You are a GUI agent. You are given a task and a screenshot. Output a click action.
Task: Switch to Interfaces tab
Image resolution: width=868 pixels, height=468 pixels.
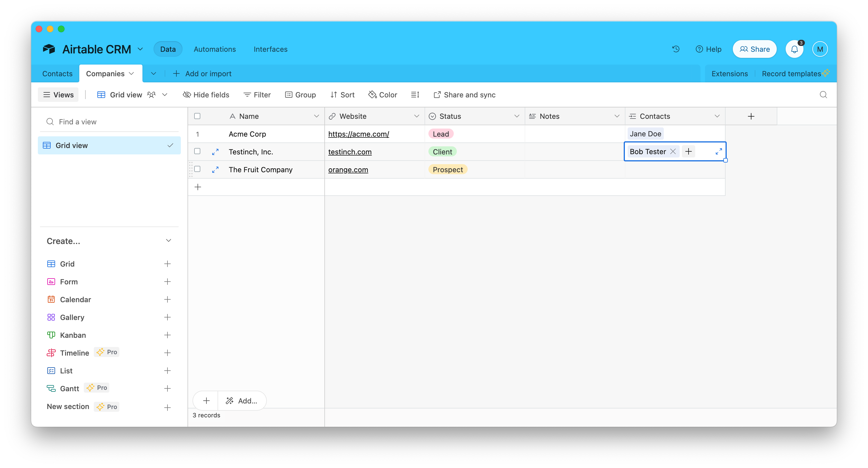(270, 49)
